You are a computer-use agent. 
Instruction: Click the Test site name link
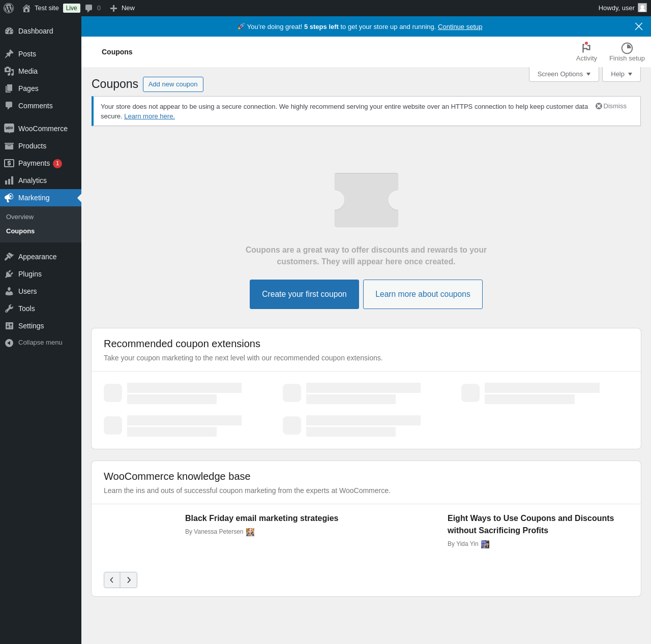[x=47, y=8]
